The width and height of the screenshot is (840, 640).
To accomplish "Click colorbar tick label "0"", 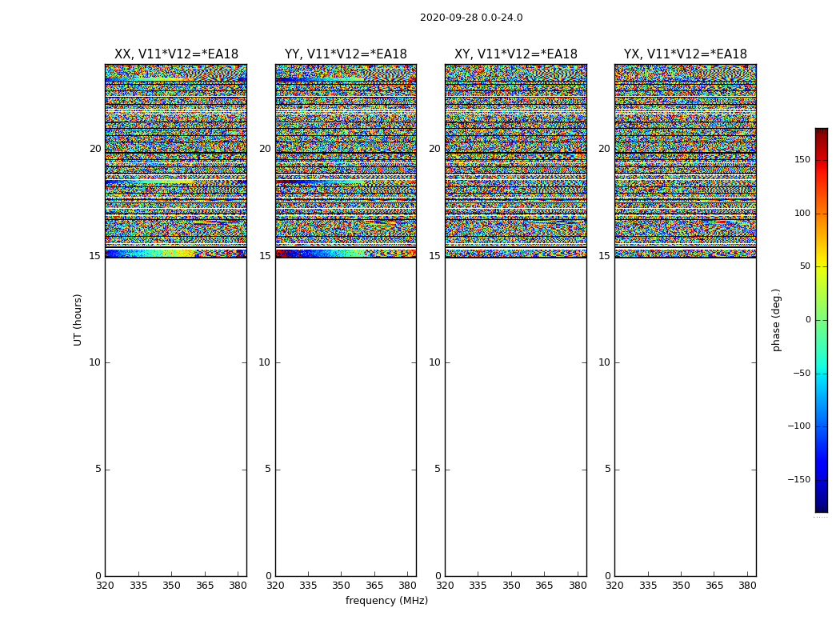I will coord(808,320).
